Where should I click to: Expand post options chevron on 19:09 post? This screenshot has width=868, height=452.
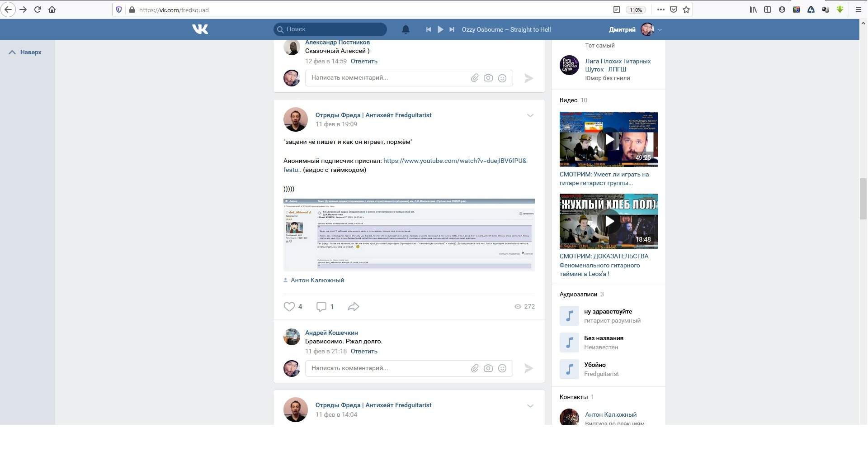pos(530,115)
